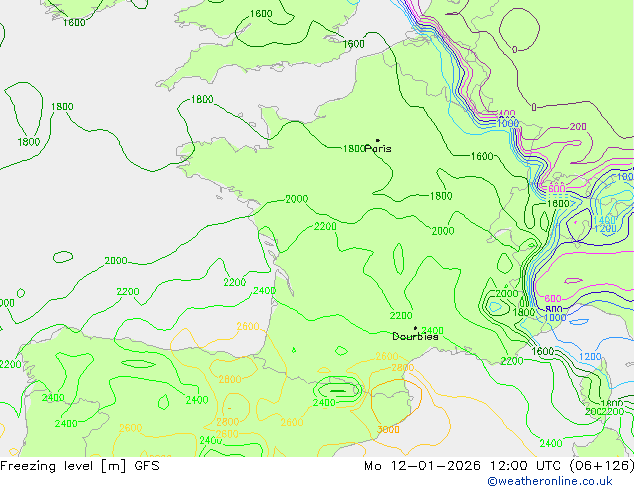The width and height of the screenshot is (634, 490).
Task: Click the cyan 1400 contour label
Action: click(604, 220)
